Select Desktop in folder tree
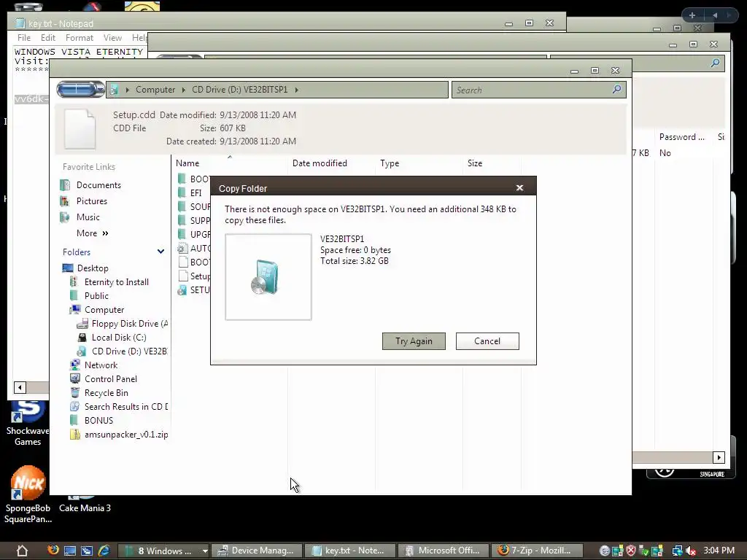 tap(93, 268)
